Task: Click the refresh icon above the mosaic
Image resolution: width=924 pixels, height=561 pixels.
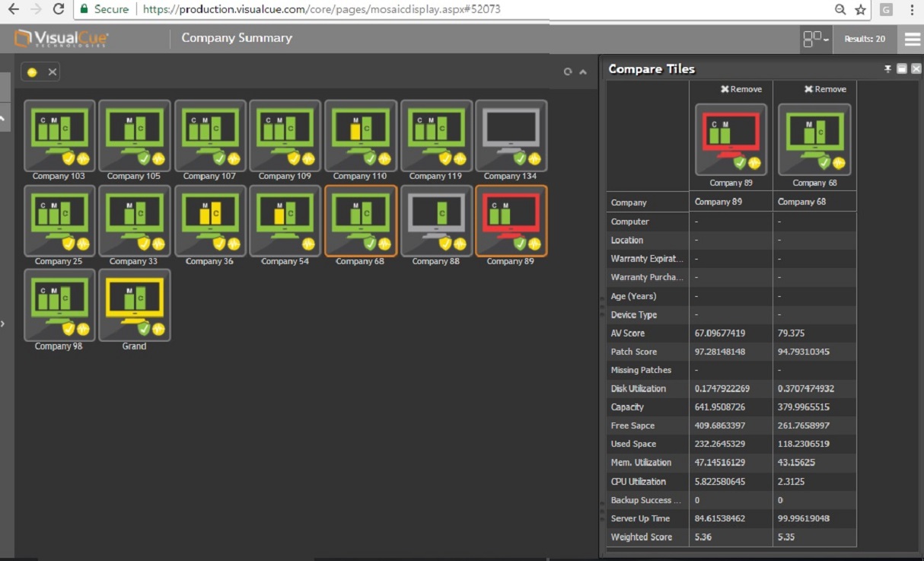Action: [x=567, y=72]
